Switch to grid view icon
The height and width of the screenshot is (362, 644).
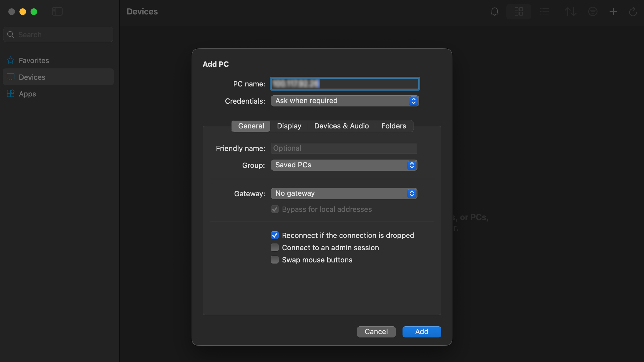519,12
